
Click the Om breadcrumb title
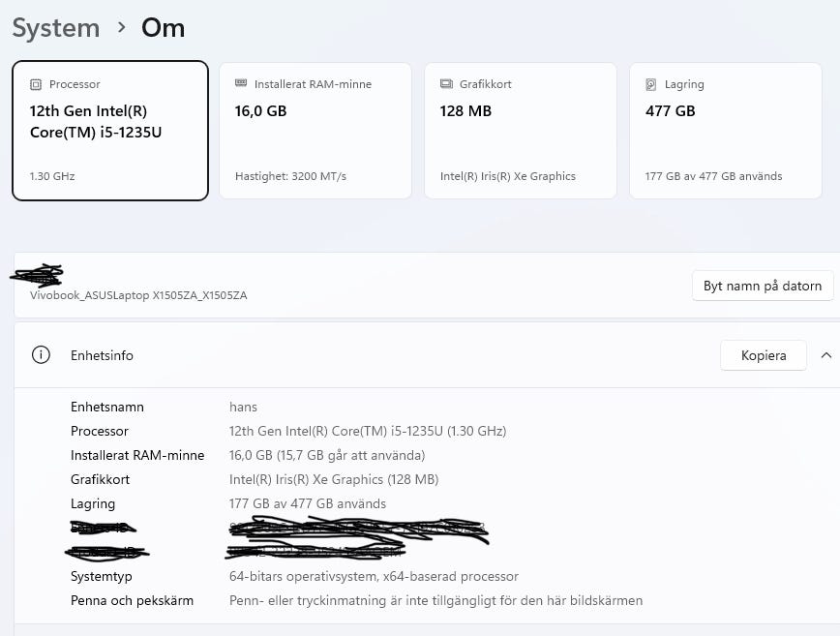(163, 28)
